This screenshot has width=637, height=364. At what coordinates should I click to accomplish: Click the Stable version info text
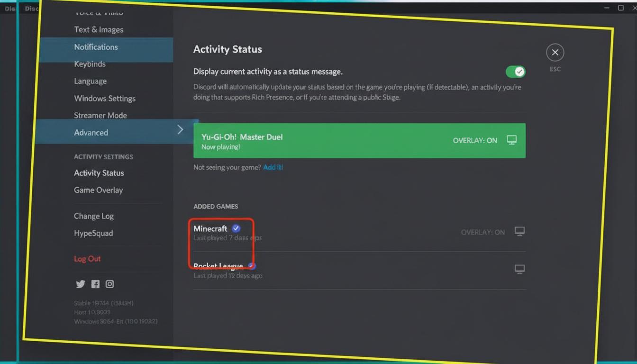click(x=103, y=303)
